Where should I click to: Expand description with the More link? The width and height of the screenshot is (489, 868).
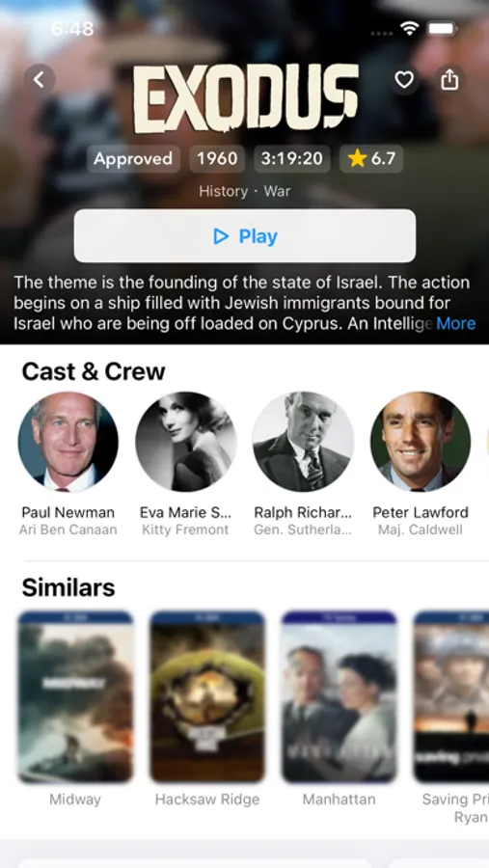pos(456,323)
